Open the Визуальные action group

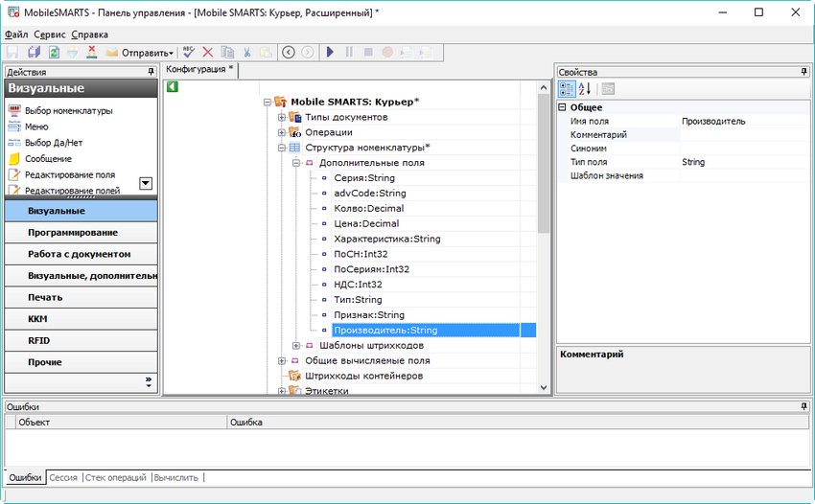click(81, 211)
